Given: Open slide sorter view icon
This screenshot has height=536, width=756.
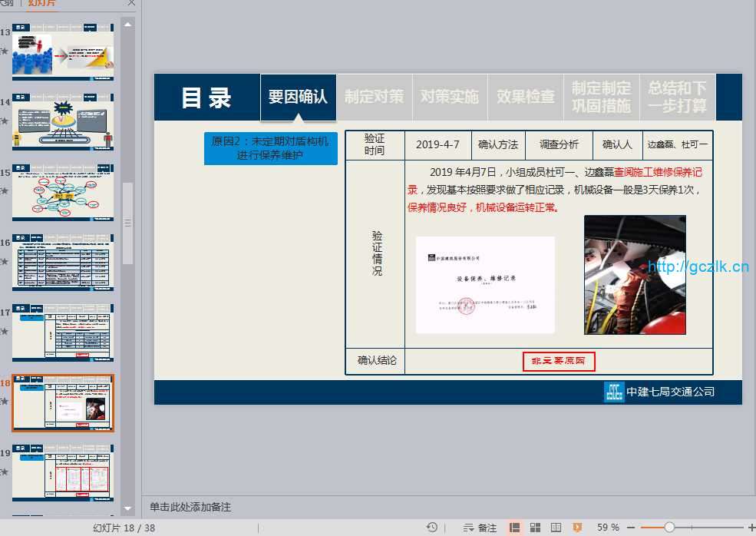Looking at the screenshot, I should (536, 528).
